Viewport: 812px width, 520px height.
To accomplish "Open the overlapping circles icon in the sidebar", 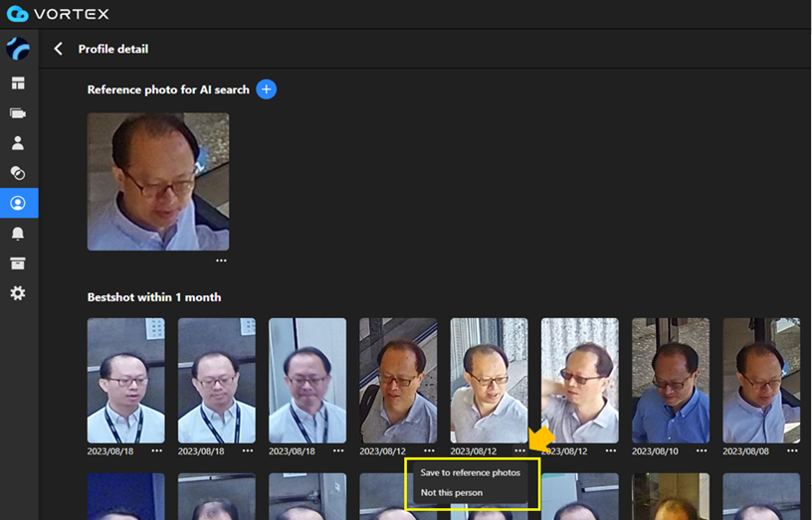I will (x=18, y=173).
